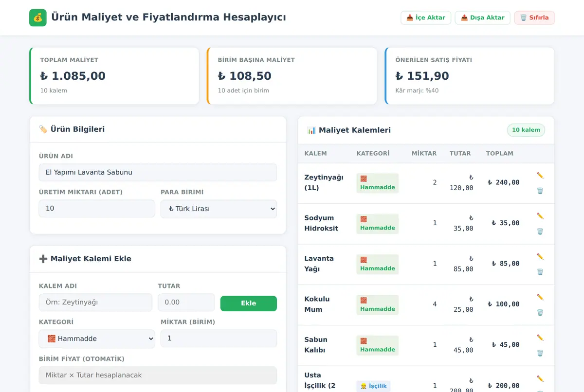Click the Hammadde tag in Lavanta Yağı row
Image resolution: width=584 pixels, height=392 pixels.
(377, 264)
